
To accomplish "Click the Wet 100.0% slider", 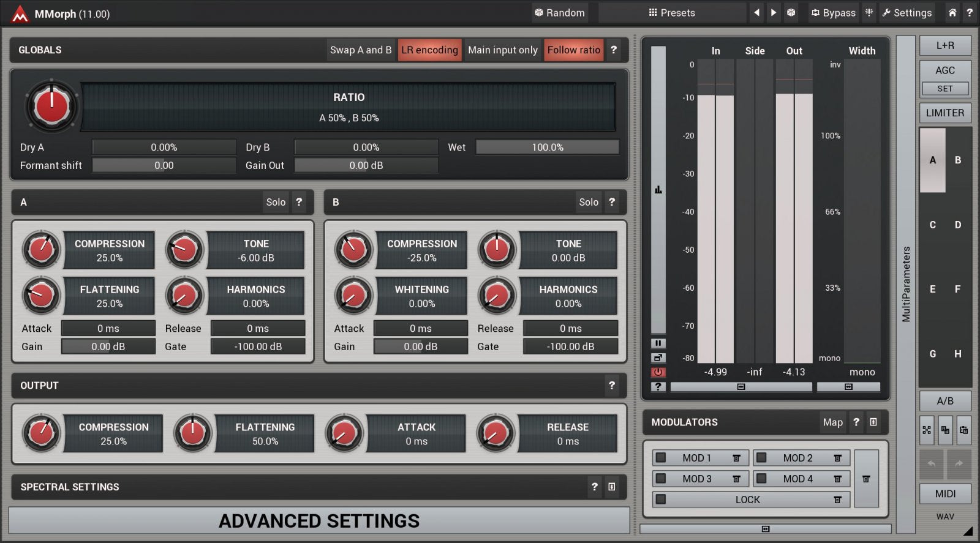I will 547,148.
